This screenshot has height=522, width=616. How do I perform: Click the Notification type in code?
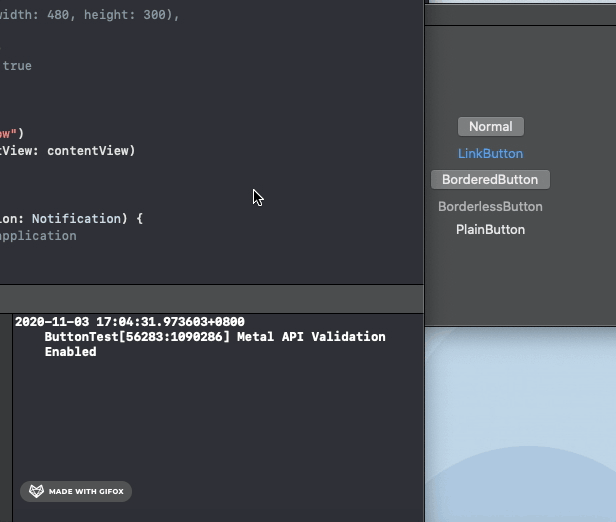78,218
